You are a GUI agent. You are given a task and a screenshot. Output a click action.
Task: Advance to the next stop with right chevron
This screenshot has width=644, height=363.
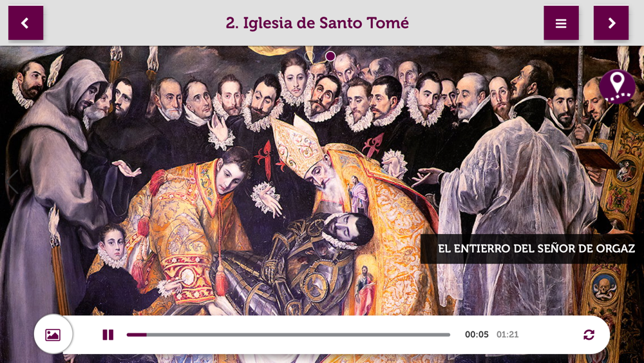point(611,23)
